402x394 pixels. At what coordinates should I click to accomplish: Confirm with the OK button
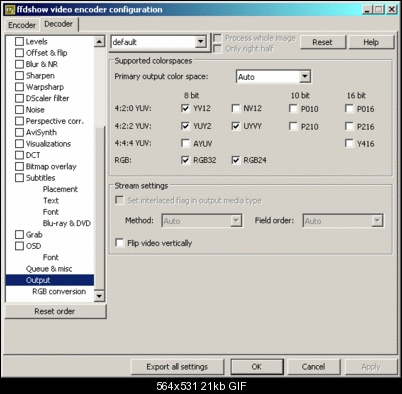pyautogui.click(x=257, y=367)
